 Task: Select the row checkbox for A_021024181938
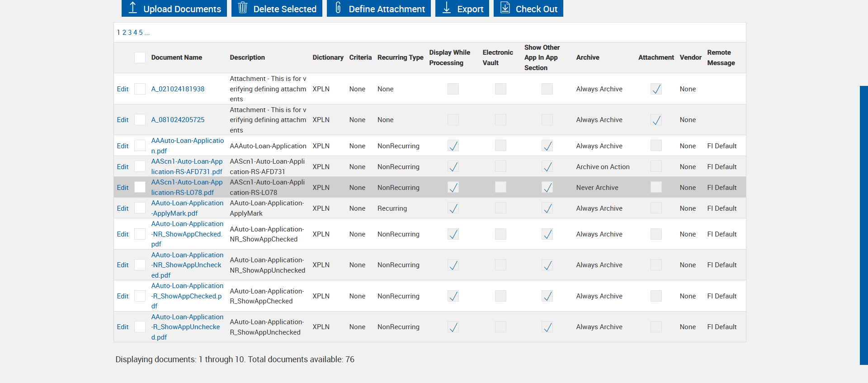[x=140, y=89]
